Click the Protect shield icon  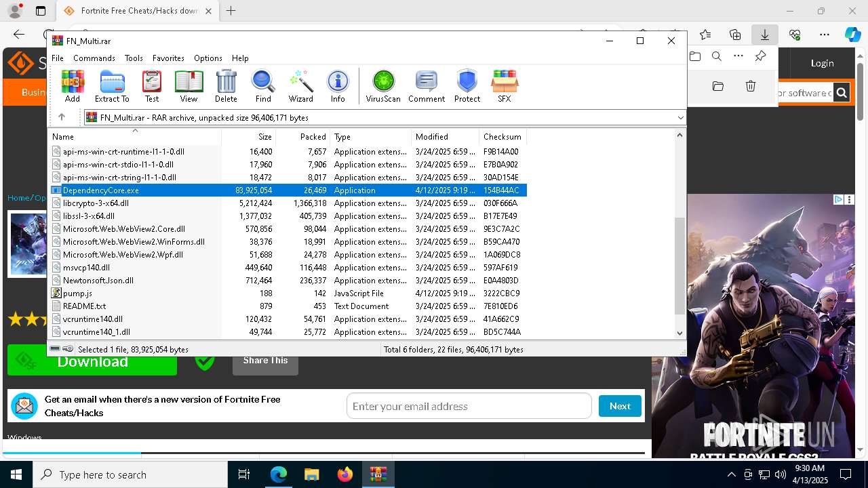pyautogui.click(x=467, y=86)
